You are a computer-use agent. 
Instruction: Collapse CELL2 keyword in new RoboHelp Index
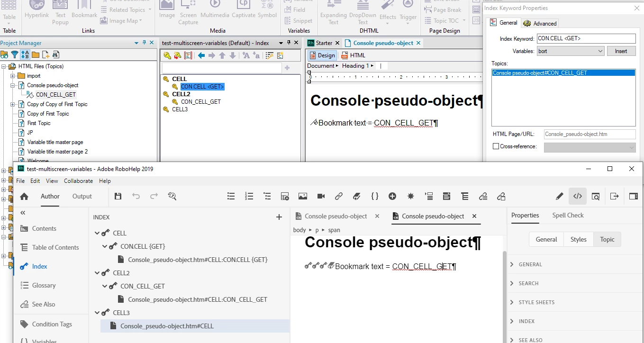coord(97,273)
